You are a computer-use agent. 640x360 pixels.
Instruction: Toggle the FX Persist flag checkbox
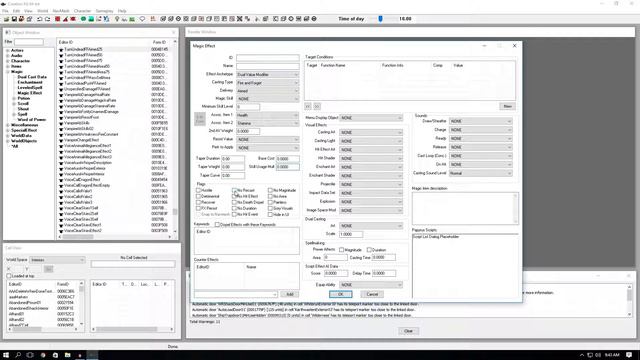[x=199, y=208]
